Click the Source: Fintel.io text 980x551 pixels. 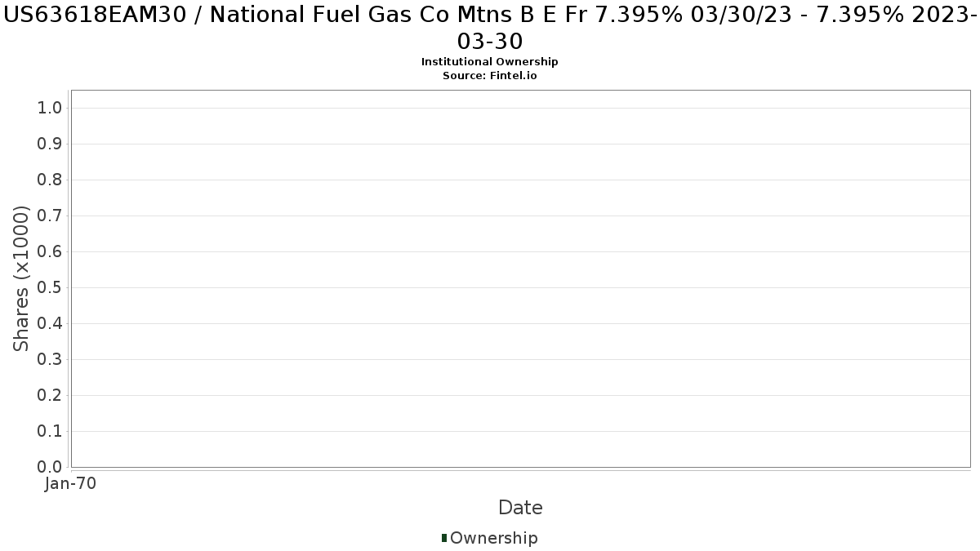pyautogui.click(x=489, y=75)
